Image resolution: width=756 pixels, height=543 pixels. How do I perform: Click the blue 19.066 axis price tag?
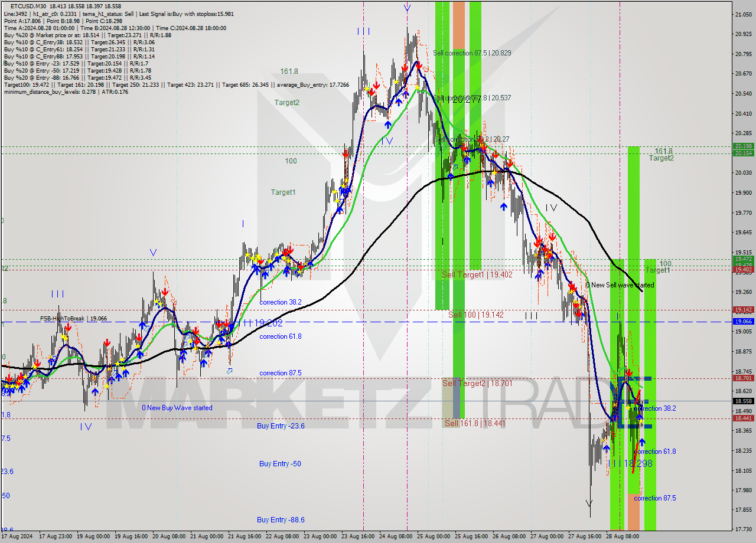pos(743,322)
